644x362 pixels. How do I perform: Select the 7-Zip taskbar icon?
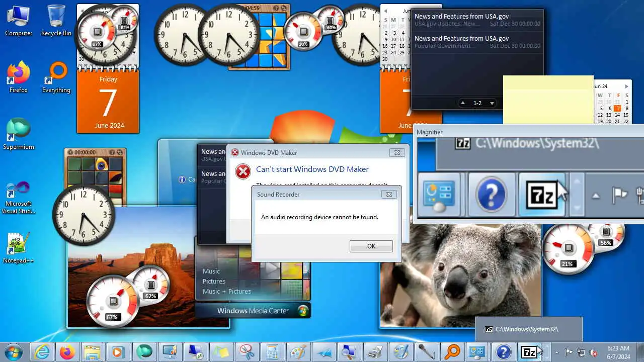pos(529,352)
